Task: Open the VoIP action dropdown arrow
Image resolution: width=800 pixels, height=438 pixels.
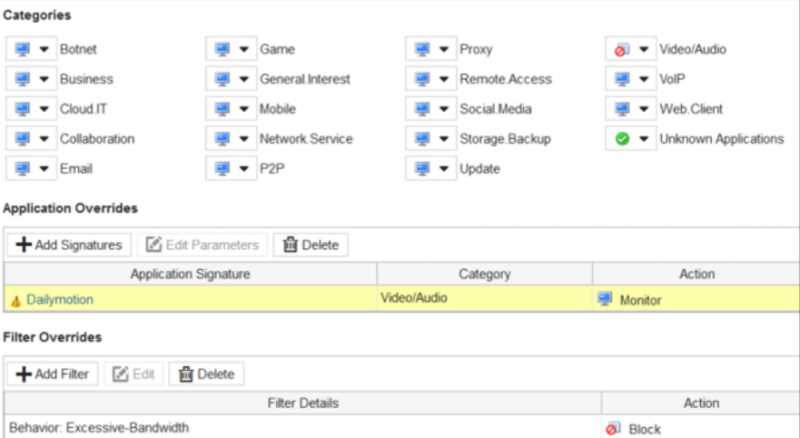Action: 643,79
